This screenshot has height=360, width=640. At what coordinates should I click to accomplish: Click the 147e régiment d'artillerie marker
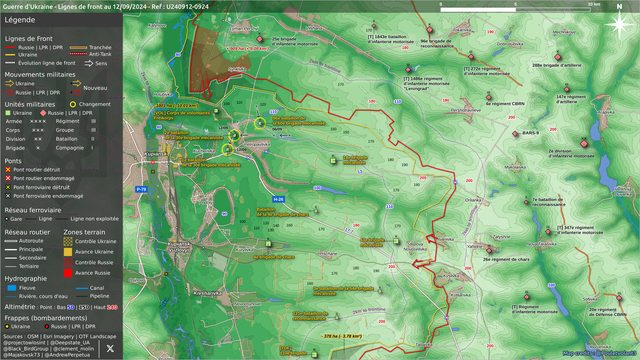pyautogui.click(x=567, y=89)
